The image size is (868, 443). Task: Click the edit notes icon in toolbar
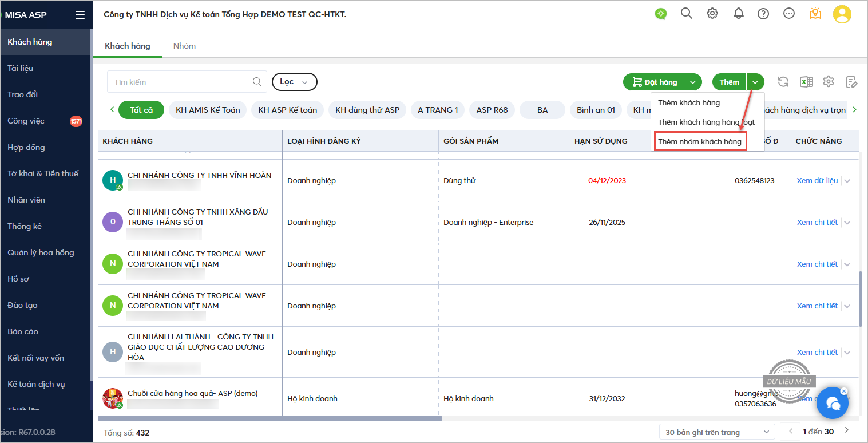pos(851,82)
